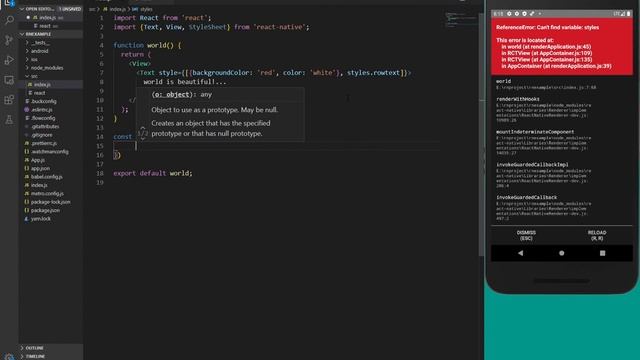This screenshot has height=360, width=640.
Task: Tap the Android recent apps square
Action: click(602, 253)
